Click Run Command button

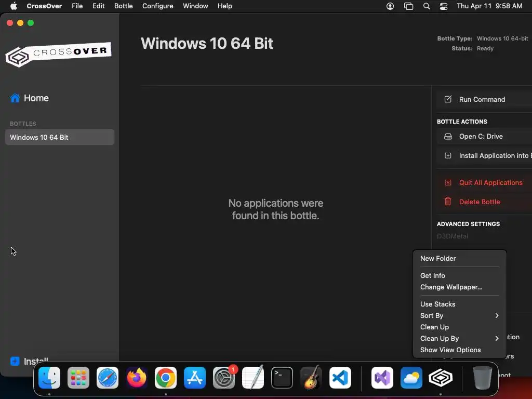click(x=484, y=99)
